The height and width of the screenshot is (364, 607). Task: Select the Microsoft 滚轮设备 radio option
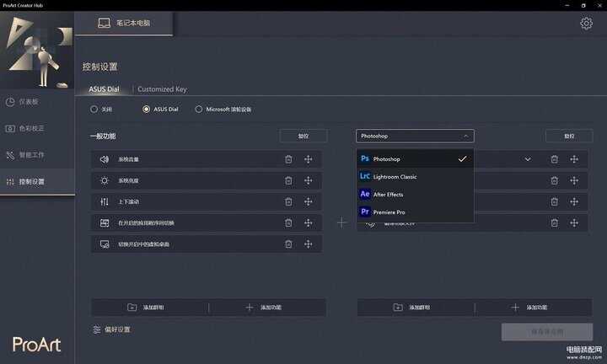tap(199, 110)
